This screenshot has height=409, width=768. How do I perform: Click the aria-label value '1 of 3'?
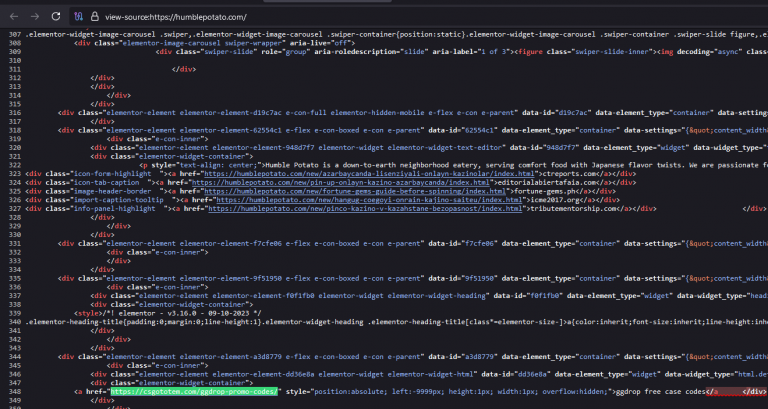(494, 52)
